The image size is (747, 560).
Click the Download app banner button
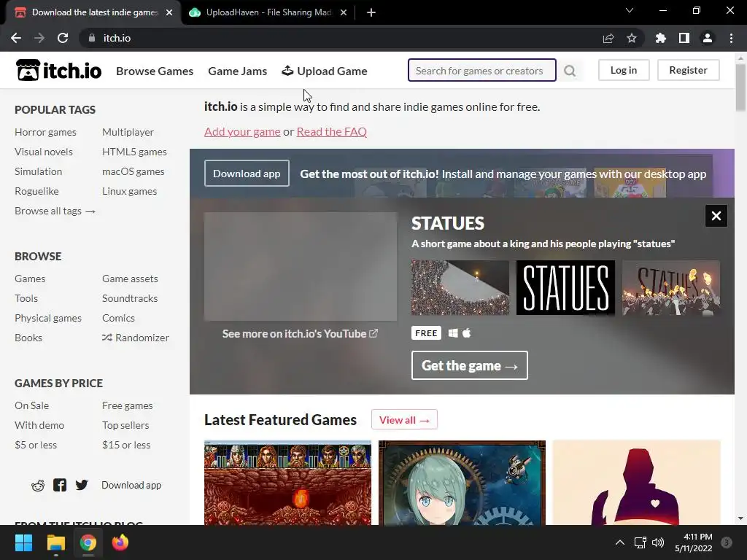pyautogui.click(x=247, y=174)
